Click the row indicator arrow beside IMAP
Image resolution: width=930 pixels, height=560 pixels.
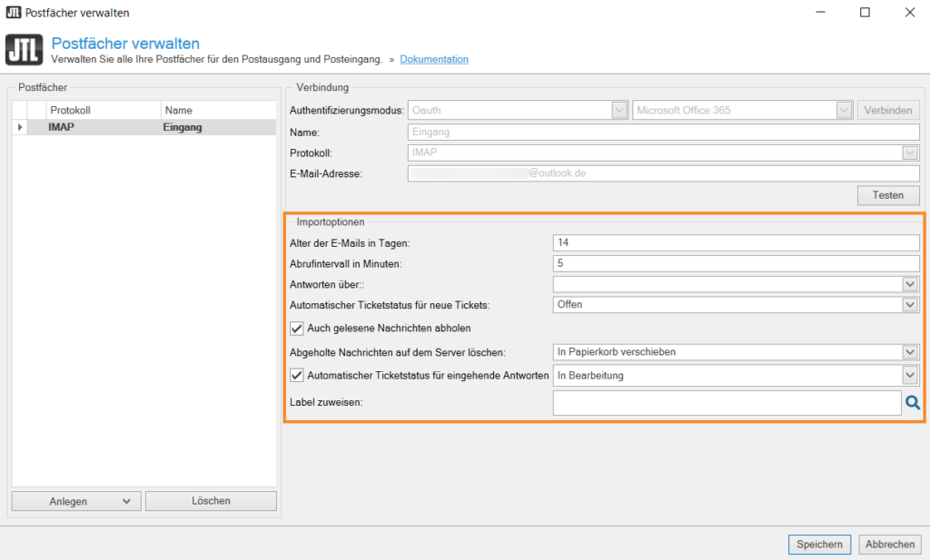[20, 128]
